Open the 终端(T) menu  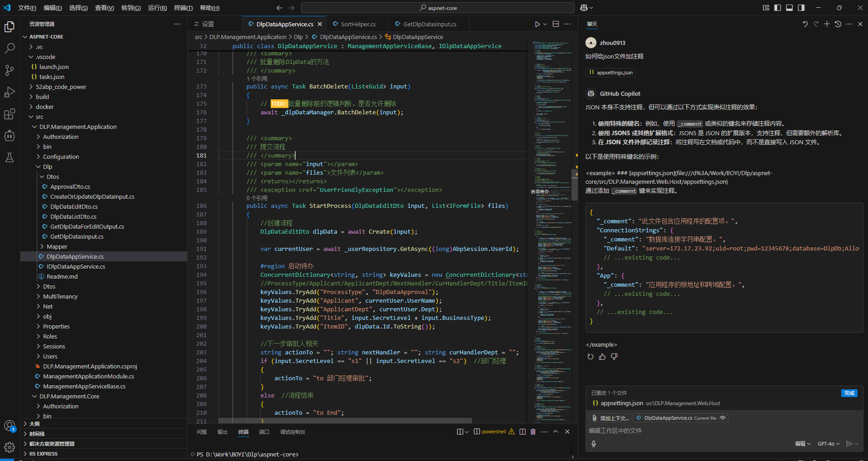coord(184,8)
